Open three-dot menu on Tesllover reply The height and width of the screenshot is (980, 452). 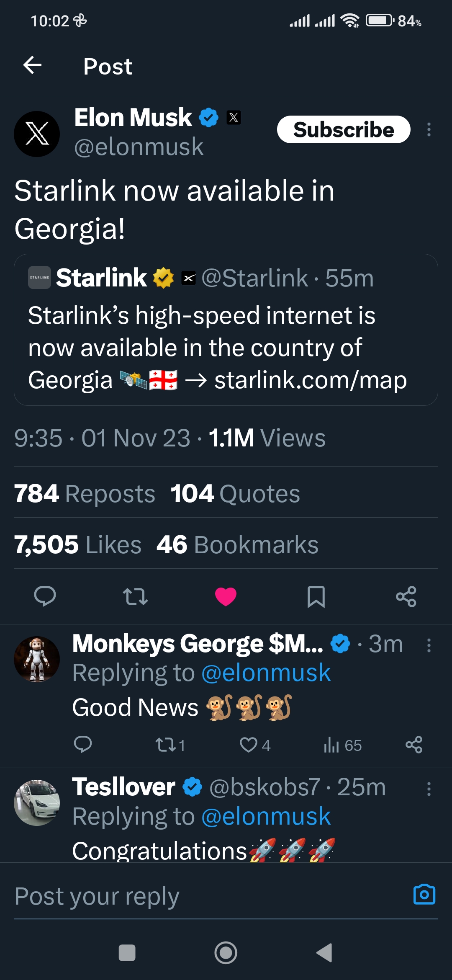(429, 789)
